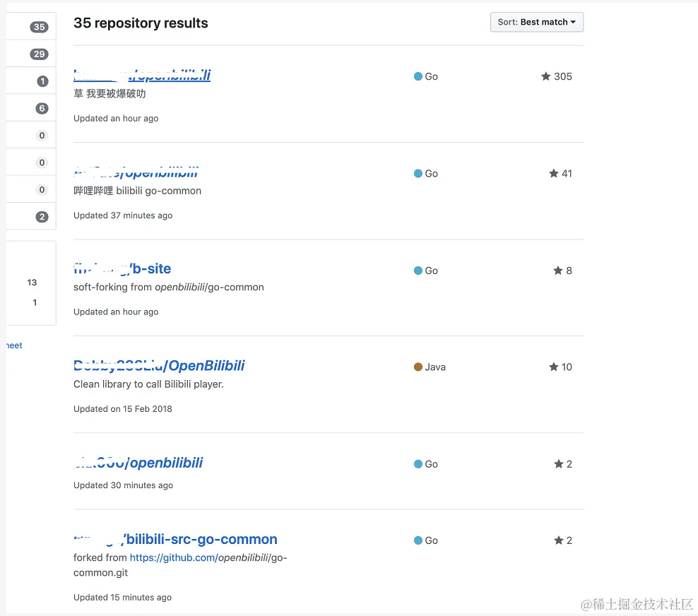Toggle the Java language filter showing 1
Viewport: 698px width, 616px height.
click(34, 302)
